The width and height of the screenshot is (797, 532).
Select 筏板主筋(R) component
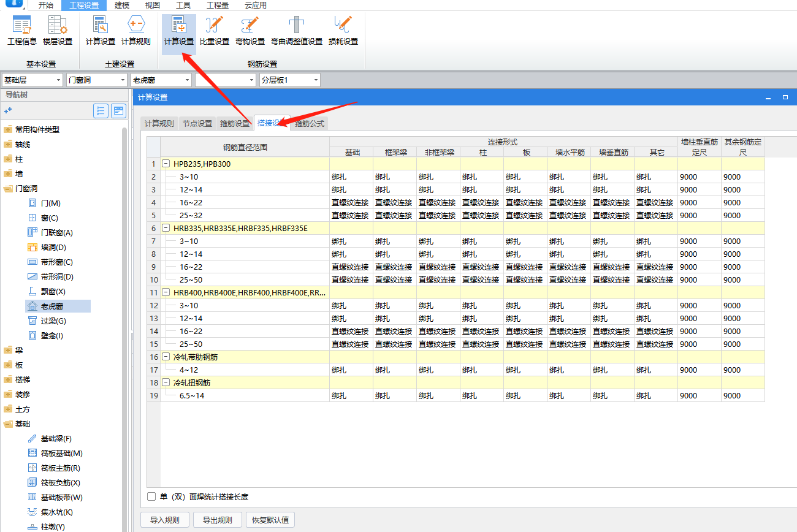click(54, 468)
